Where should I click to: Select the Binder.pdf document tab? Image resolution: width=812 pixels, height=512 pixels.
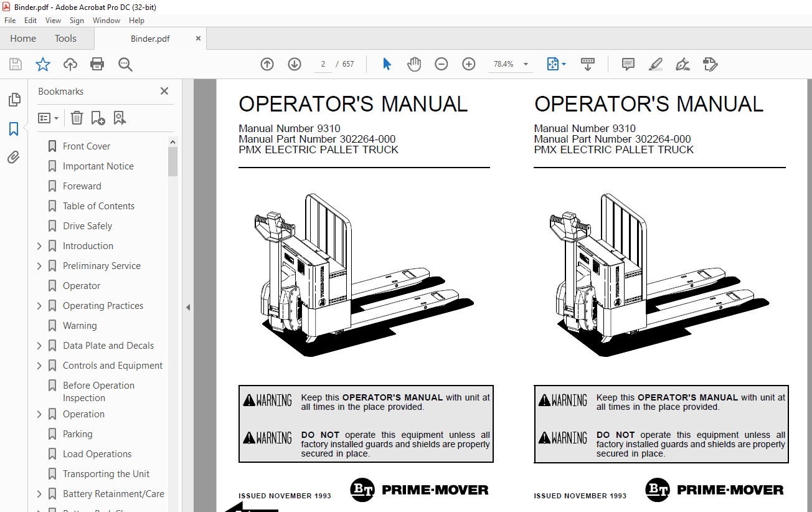(150, 39)
